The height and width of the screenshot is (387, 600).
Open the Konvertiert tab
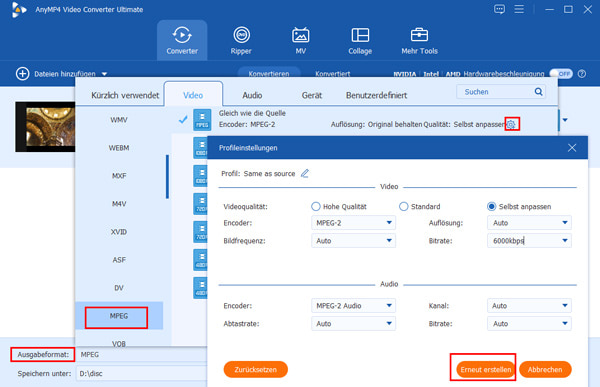[333, 73]
